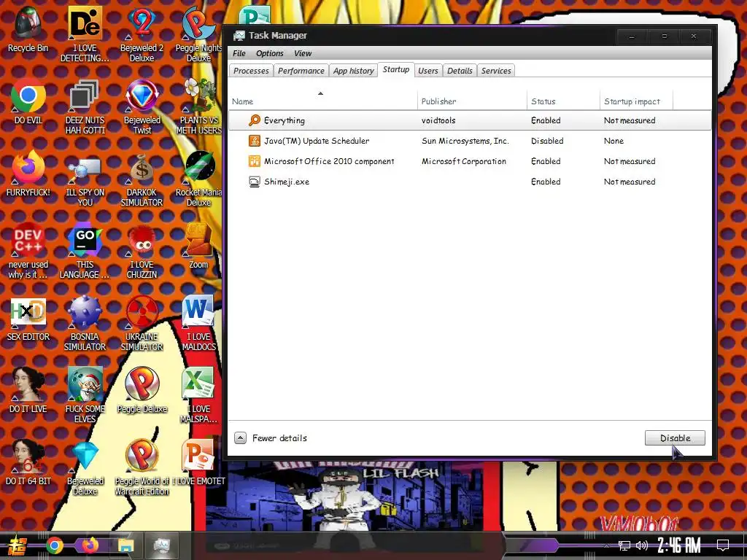
Task: Switch to the Details tab
Action: click(460, 71)
